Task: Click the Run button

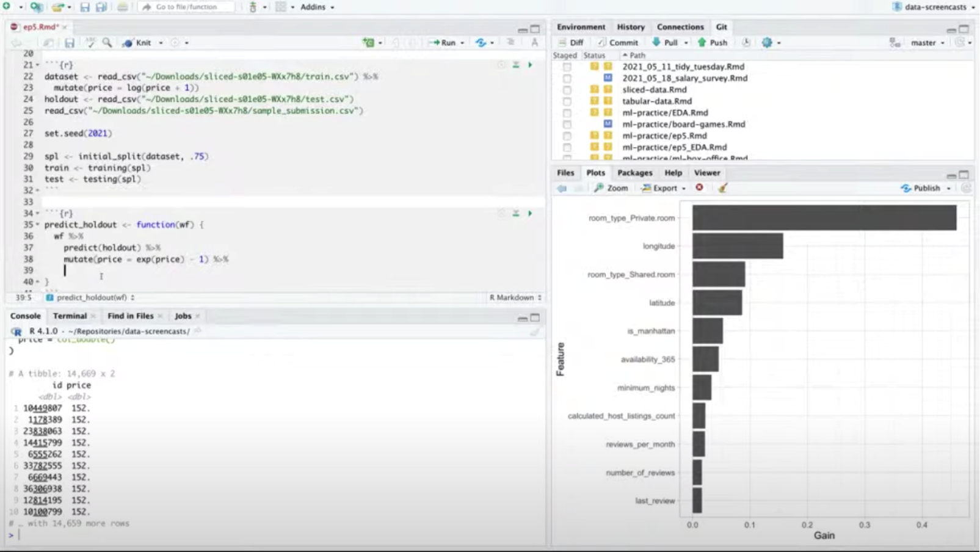Action: tap(443, 43)
